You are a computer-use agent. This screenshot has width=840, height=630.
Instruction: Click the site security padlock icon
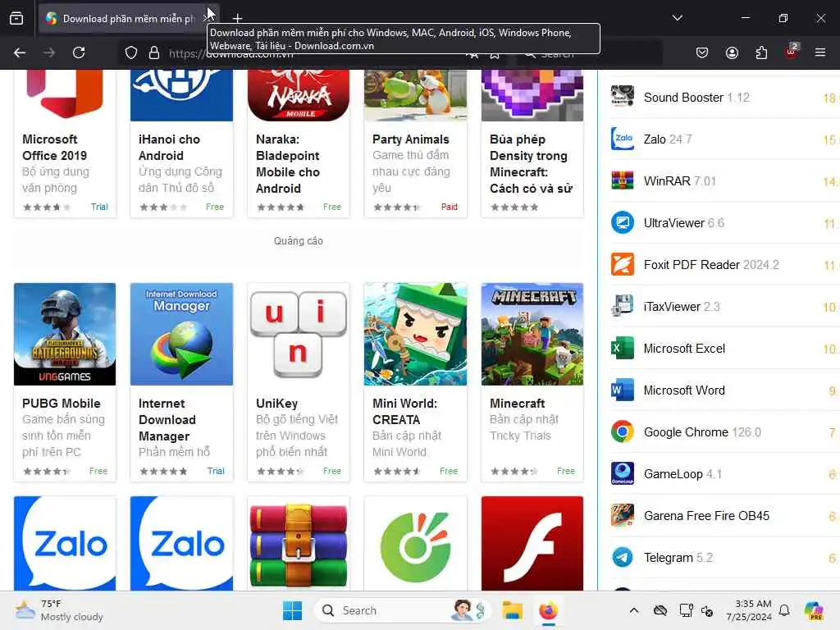[x=154, y=52]
